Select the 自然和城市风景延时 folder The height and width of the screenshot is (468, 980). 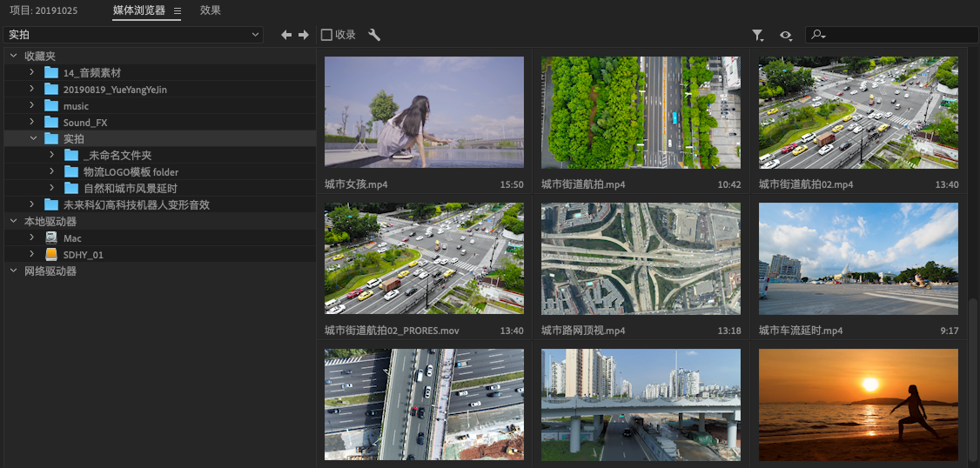pyautogui.click(x=131, y=189)
